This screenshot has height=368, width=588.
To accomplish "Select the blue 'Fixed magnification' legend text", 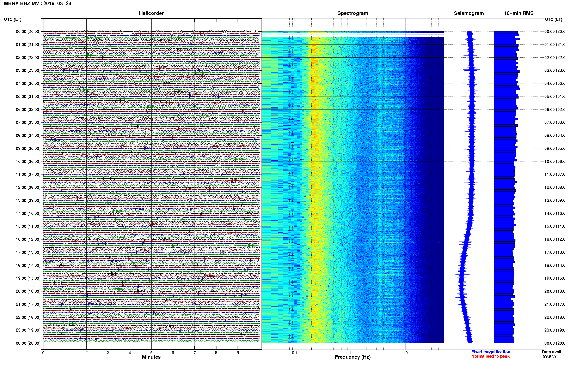I will [x=491, y=352].
